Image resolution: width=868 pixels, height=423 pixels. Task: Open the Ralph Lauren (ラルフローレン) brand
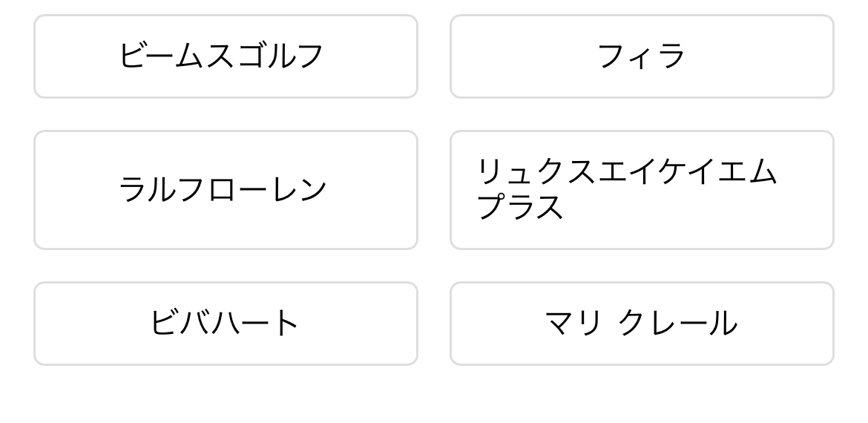(226, 190)
